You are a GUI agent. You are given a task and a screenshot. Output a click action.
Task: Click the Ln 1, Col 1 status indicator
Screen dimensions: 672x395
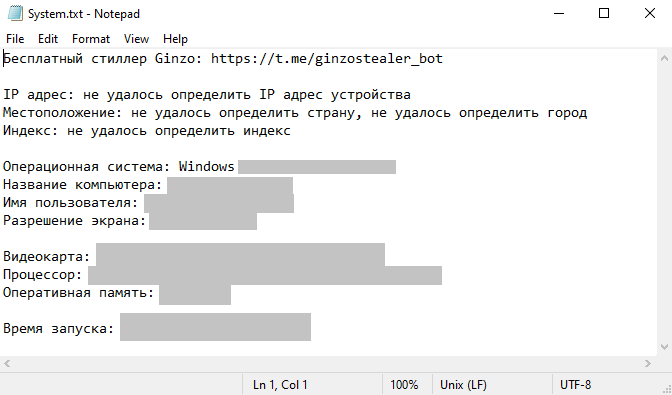coord(280,385)
